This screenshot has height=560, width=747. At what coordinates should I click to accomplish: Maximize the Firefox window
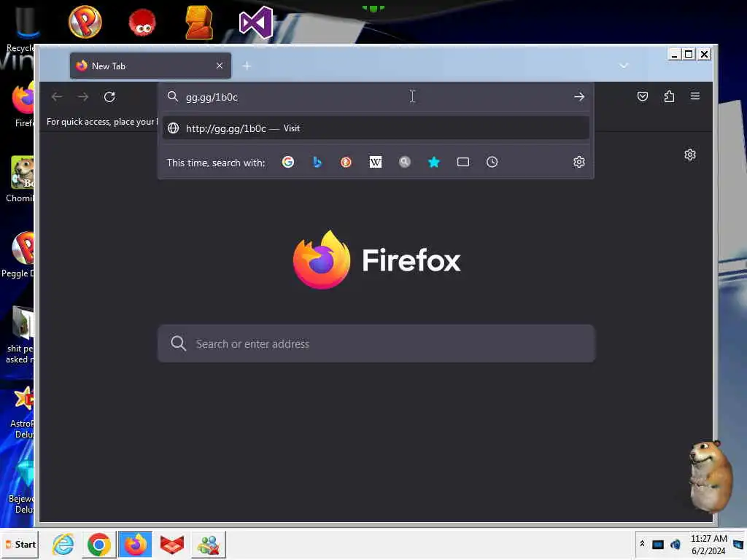[x=689, y=54]
